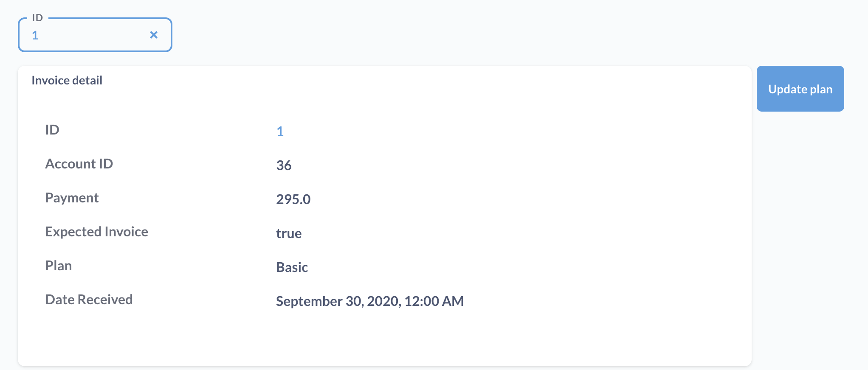868x370 pixels.
Task: Clear the ID filter with the X icon
Action: 154,35
